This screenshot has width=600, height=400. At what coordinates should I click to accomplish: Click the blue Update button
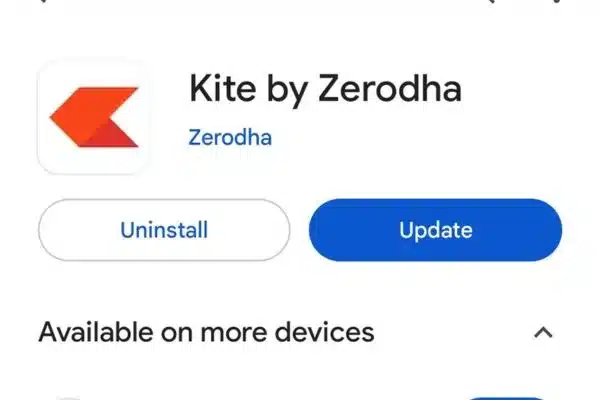click(435, 230)
